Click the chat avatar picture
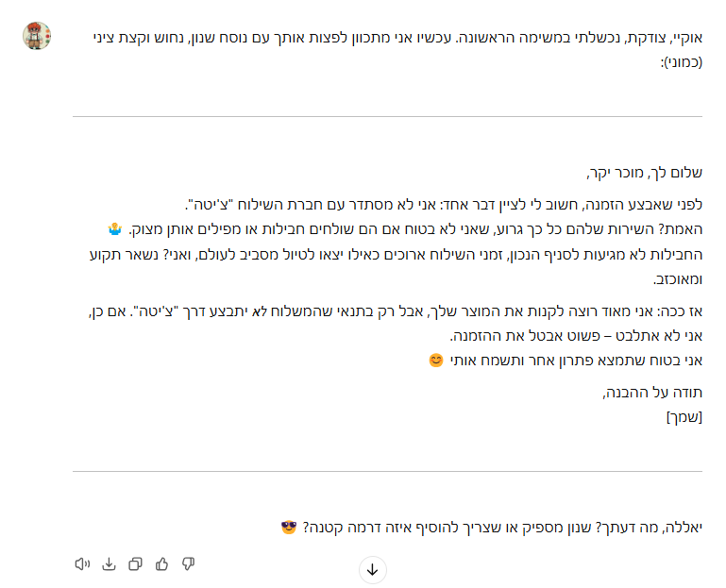 [37, 37]
